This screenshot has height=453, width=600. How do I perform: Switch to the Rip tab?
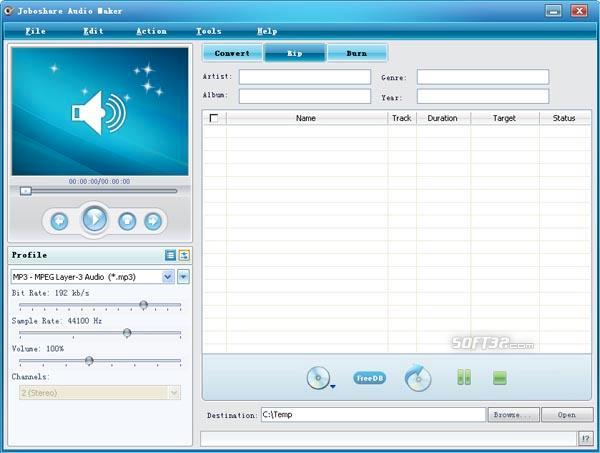coord(295,53)
